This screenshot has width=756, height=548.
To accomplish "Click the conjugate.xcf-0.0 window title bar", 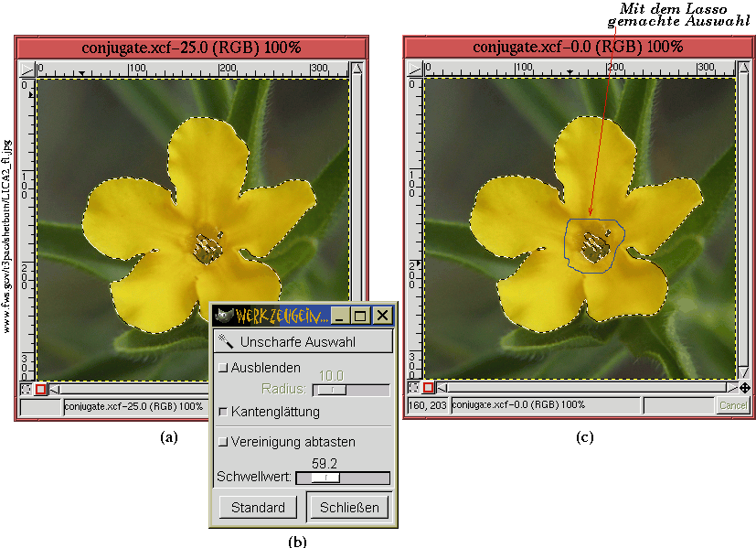I will tap(578, 47).
